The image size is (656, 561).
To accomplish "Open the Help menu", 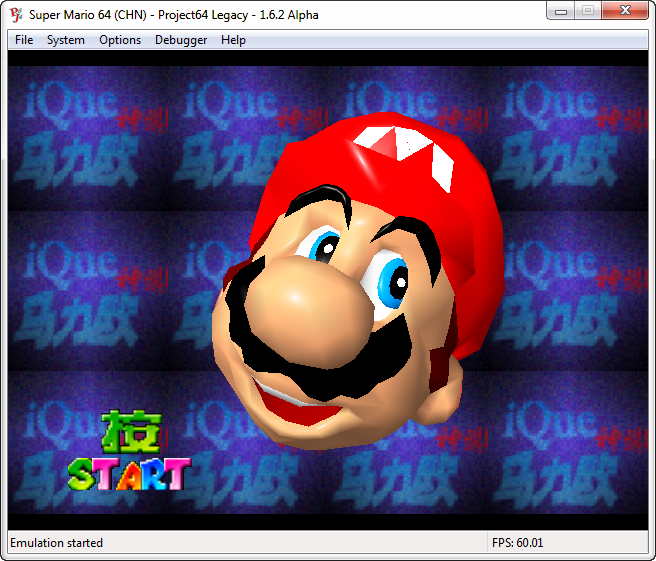I will coord(233,40).
